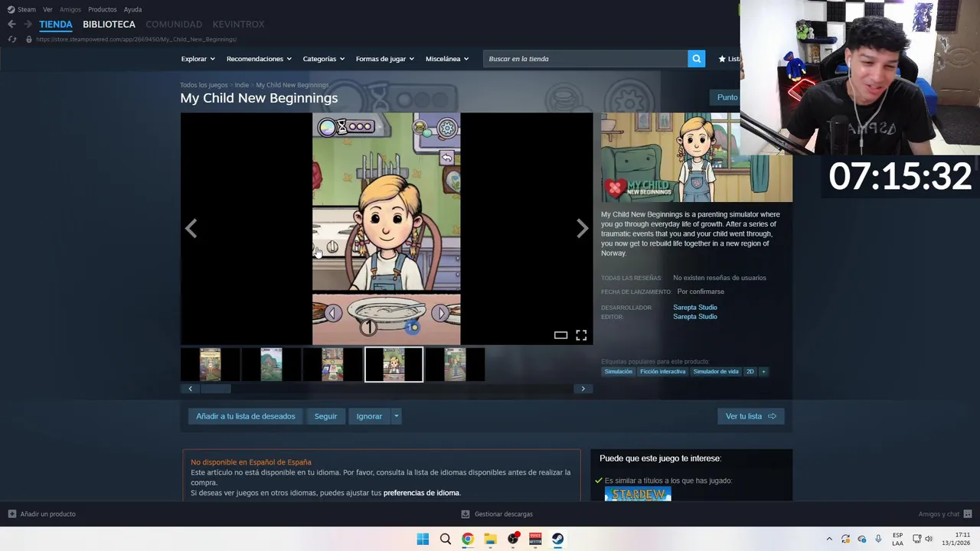
Task: Go to the COMUNIDAD tab
Action: (x=174, y=24)
